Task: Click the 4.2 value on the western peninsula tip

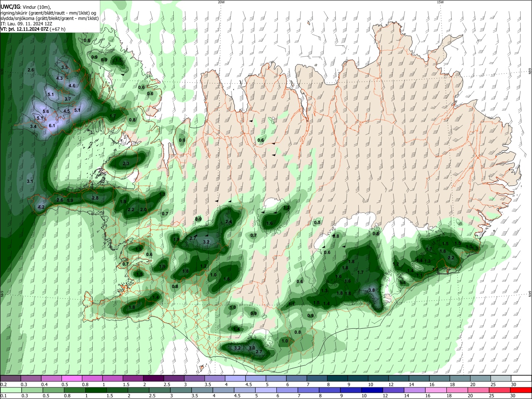Action: 41,207
